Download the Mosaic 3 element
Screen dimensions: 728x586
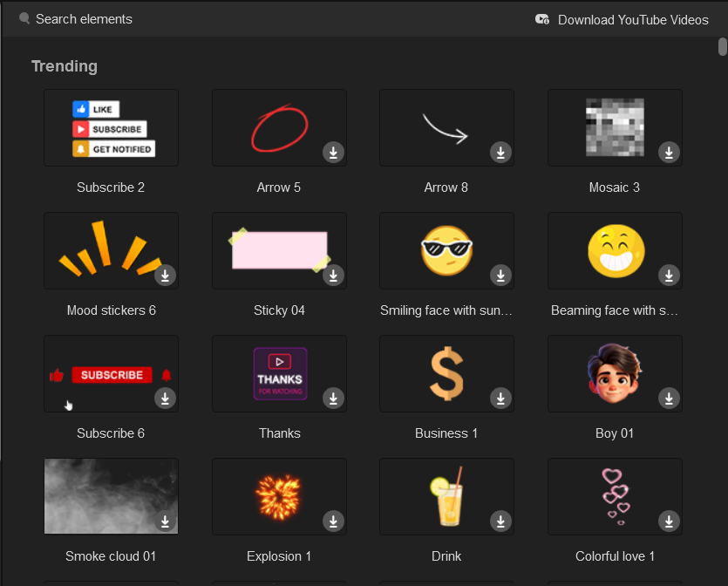pos(669,153)
